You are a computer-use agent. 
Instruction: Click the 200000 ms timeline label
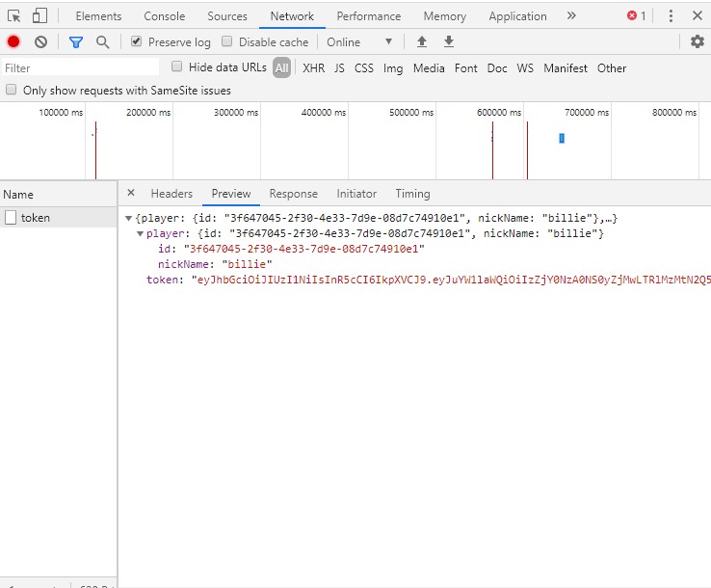(148, 113)
